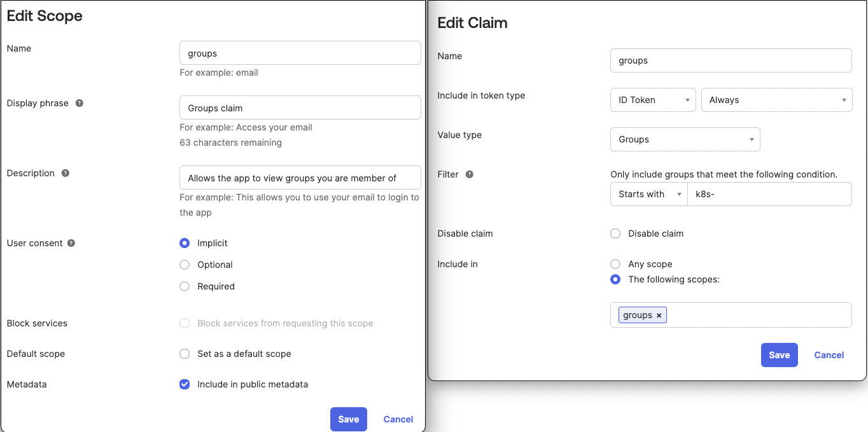This screenshot has width=868, height=432.
Task: Remove the groups scope tag
Action: 659,316
